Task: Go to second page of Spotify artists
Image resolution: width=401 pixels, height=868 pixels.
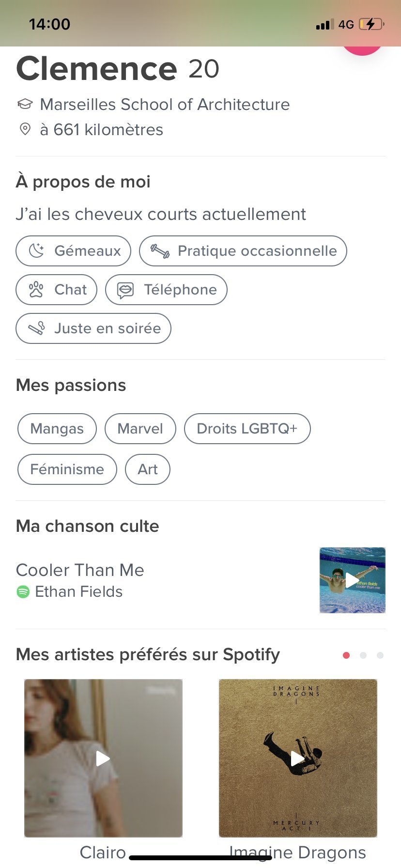Action: [363, 655]
